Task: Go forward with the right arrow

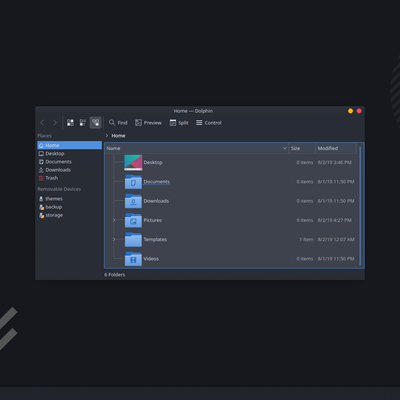Action: [55, 123]
